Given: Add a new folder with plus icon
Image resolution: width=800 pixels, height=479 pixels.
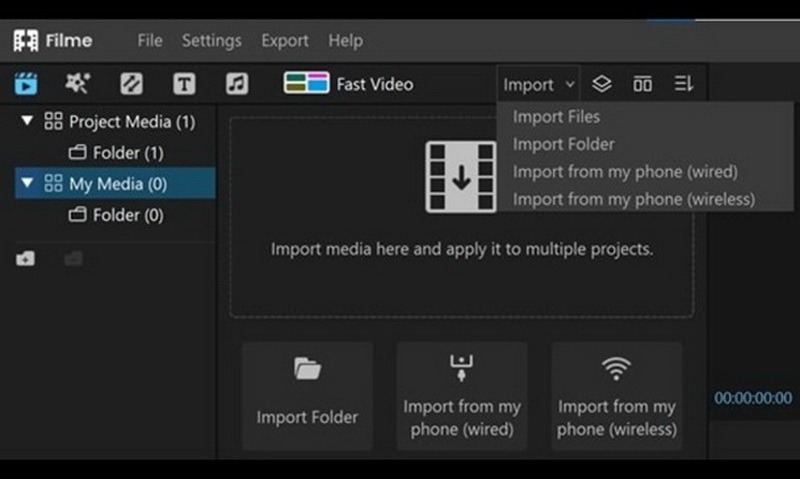Looking at the screenshot, I should (x=26, y=258).
